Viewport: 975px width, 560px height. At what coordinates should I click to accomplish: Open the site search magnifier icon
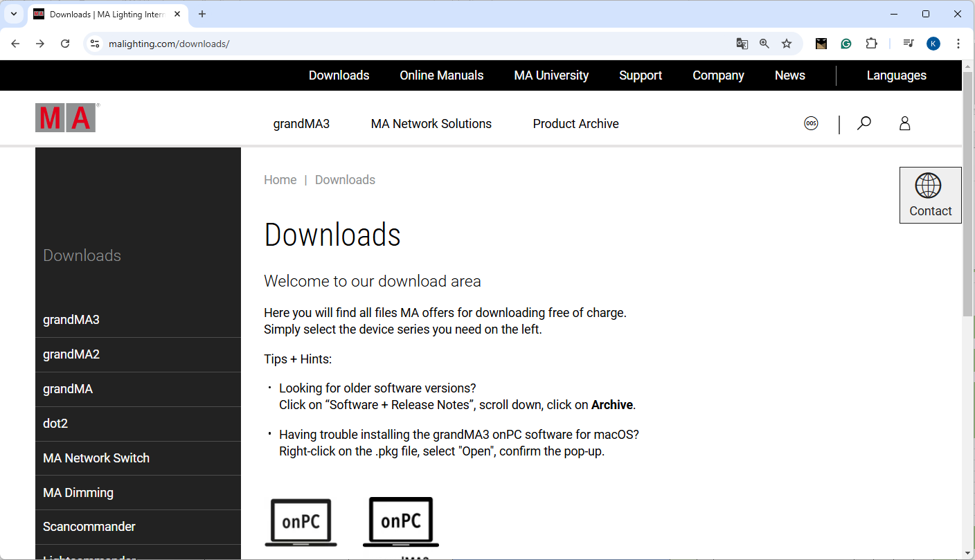[864, 124]
